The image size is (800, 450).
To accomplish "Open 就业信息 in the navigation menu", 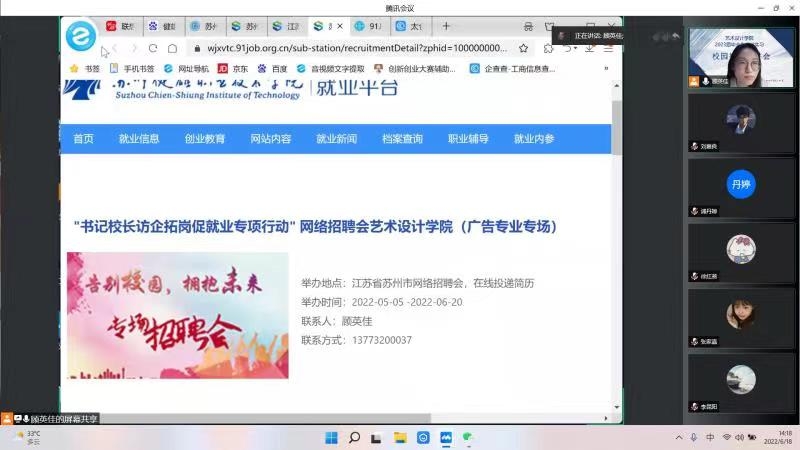I will (139, 139).
